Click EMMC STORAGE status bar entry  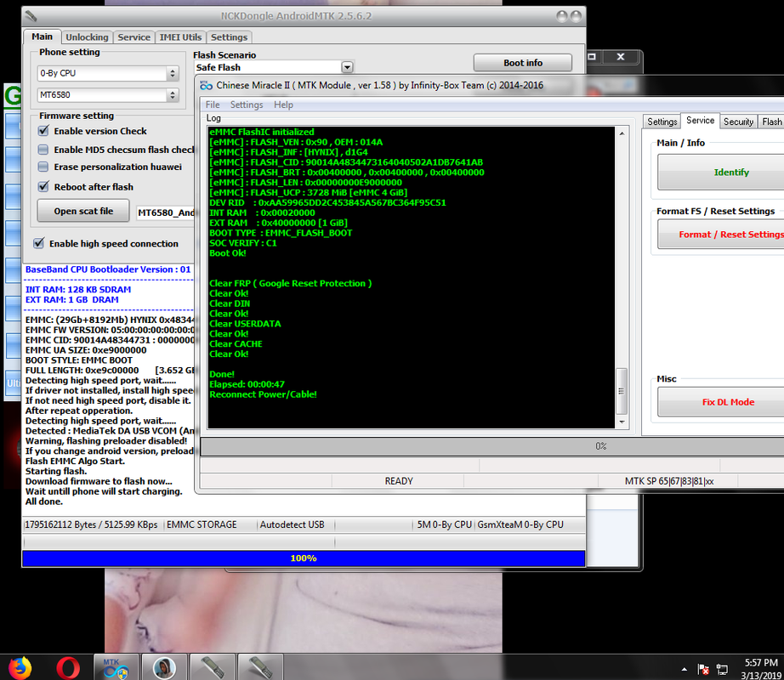tap(202, 524)
